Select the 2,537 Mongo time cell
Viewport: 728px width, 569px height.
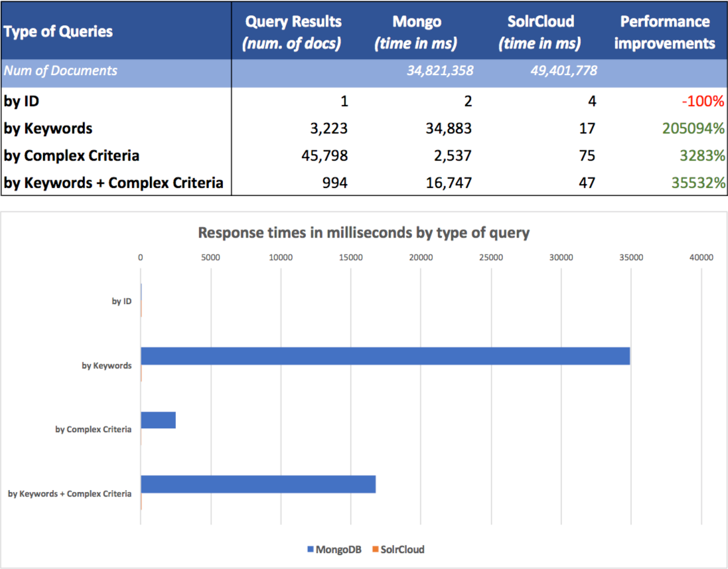pos(453,155)
